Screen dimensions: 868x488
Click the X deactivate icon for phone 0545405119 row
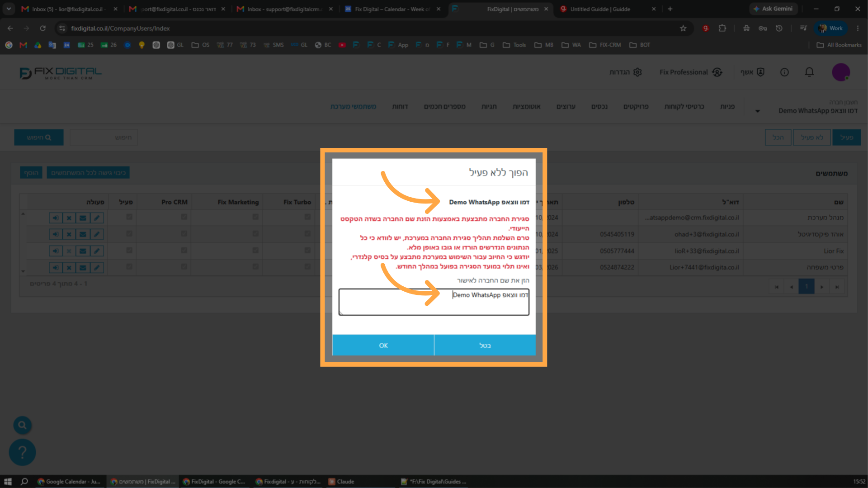click(x=69, y=234)
